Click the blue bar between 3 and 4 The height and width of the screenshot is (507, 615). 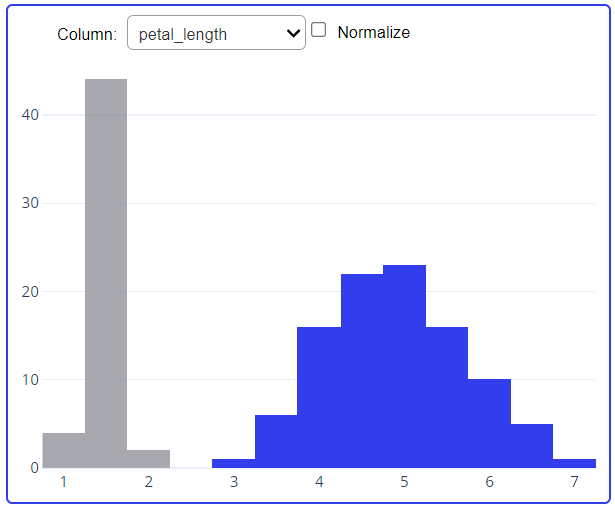(276, 441)
